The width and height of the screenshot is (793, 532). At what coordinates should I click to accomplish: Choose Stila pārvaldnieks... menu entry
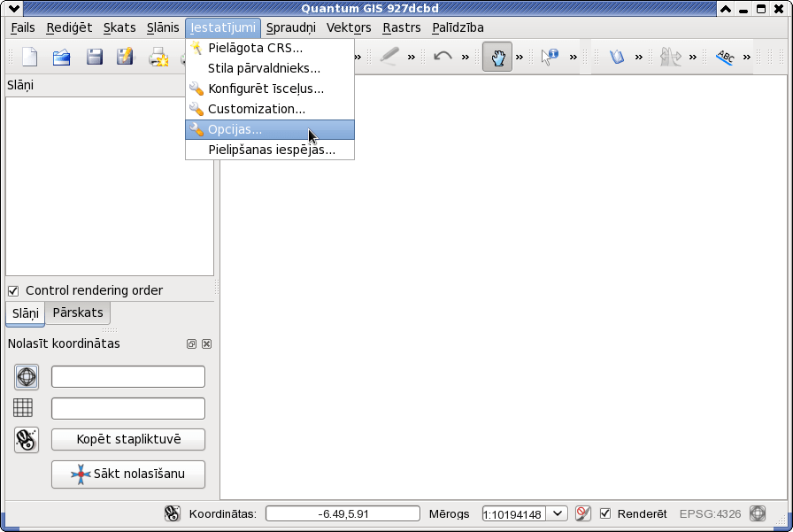pos(270,68)
